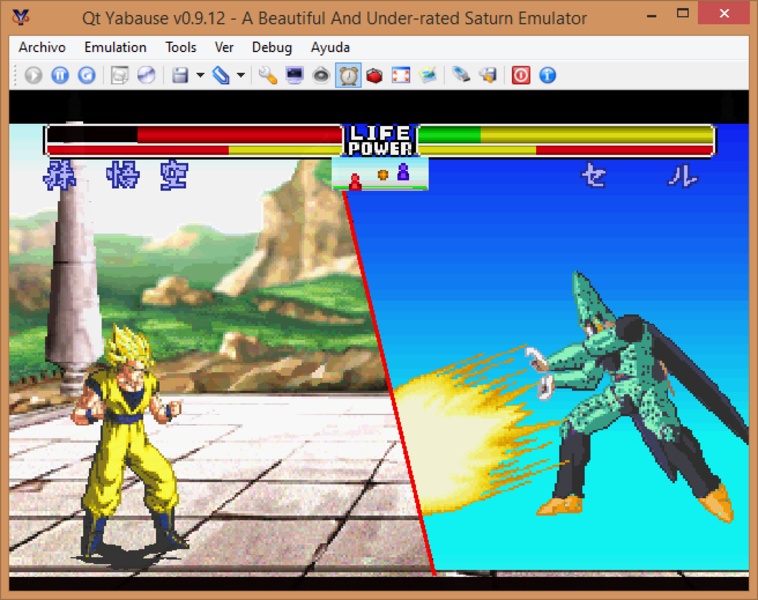
Task: Click the blue load state icon
Action: [221, 75]
